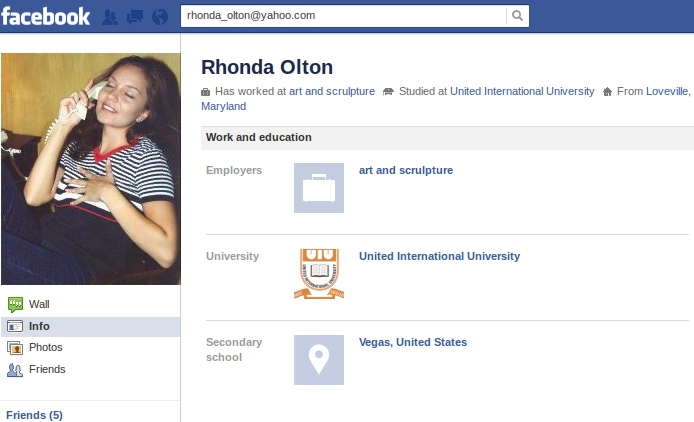This screenshot has width=694, height=422.
Task: Click the Info card icon
Action: pos(15,326)
